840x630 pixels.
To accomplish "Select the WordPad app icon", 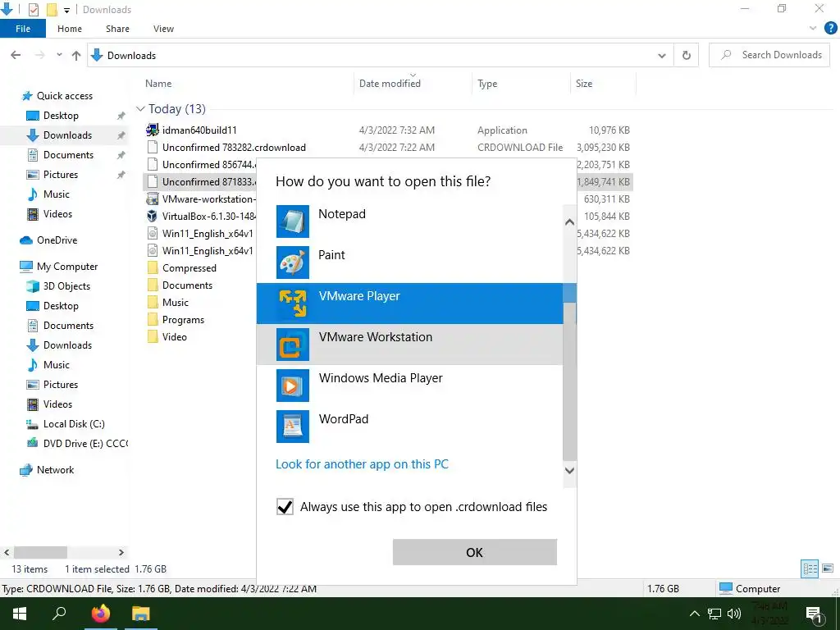I will [293, 427].
